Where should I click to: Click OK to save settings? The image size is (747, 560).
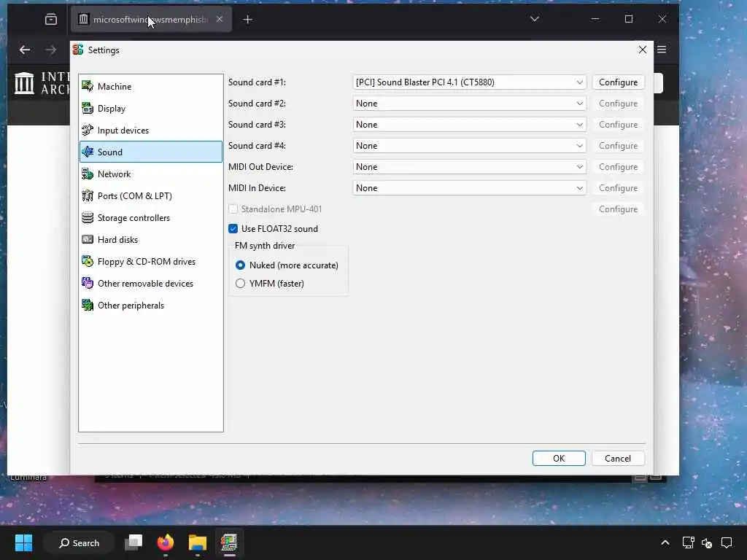tap(559, 458)
